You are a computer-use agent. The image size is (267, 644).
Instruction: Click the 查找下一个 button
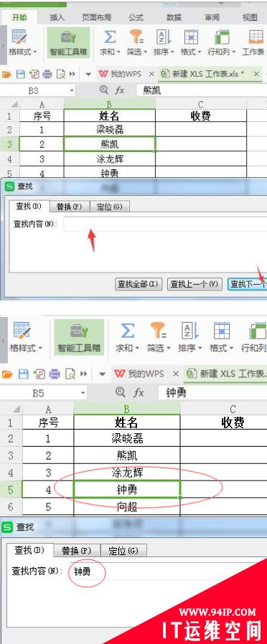[248, 284]
